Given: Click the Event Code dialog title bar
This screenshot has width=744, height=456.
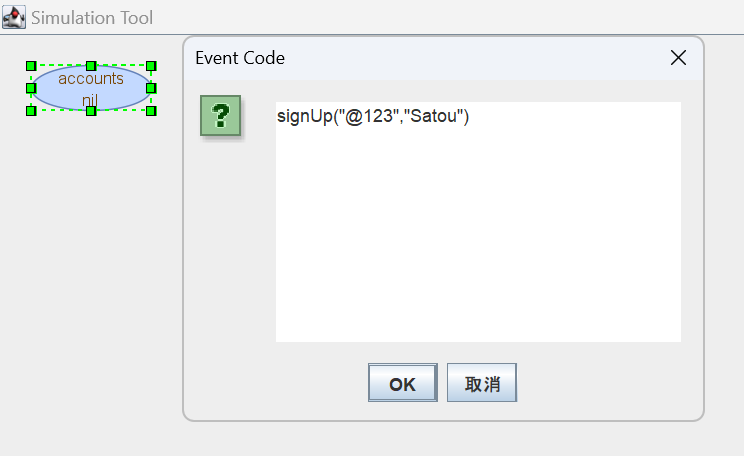Looking at the screenshot, I should pyautogui.click(x=420, y=58).
